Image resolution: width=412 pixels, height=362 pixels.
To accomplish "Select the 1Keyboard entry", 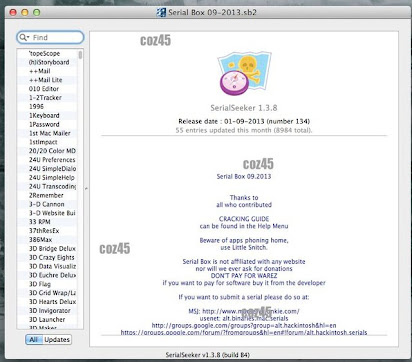I will click(47, 115).
